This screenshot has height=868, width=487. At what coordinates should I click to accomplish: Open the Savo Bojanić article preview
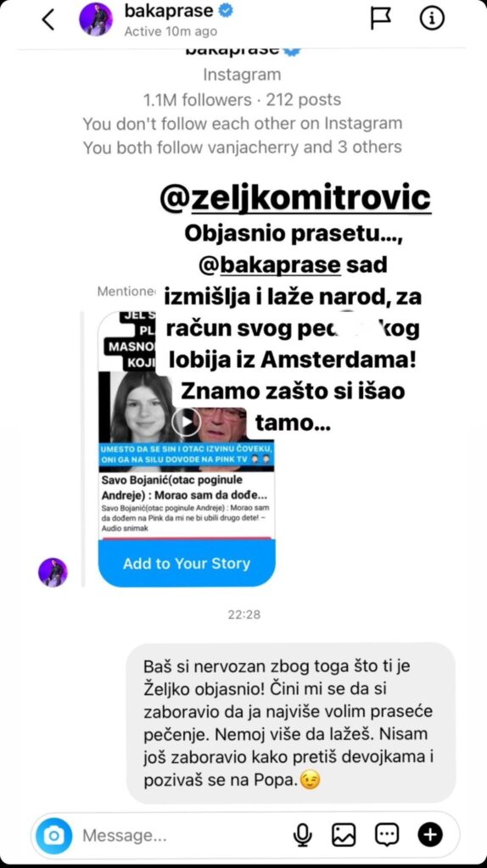(x=186, y=503)
